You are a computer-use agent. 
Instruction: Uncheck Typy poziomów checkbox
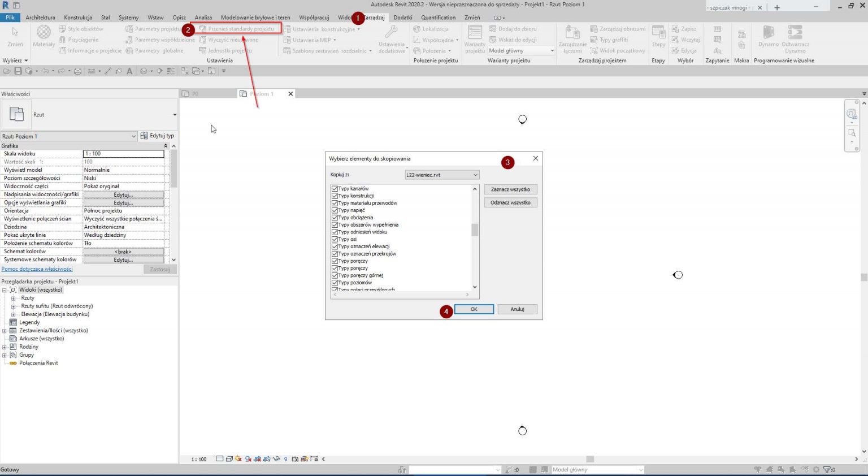(x=335, y=283)
